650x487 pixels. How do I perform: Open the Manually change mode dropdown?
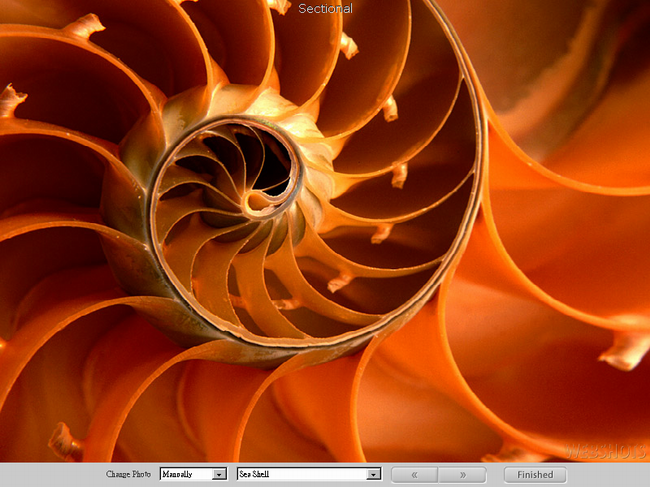click(187, 475)
